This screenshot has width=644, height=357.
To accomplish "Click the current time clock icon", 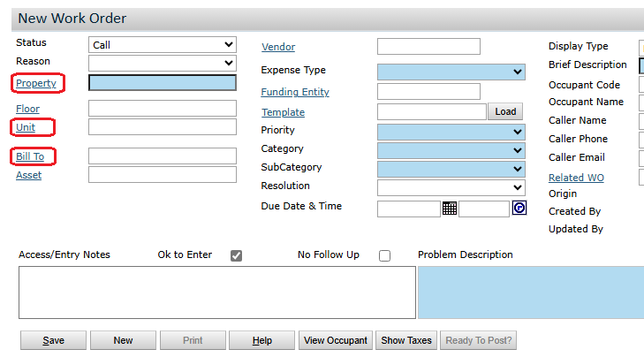I will point(519,208).
